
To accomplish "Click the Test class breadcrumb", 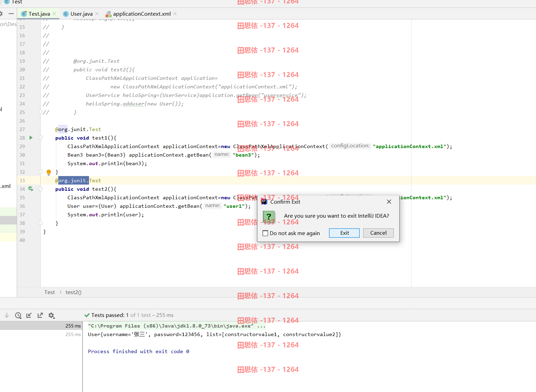I will (49, 292).
